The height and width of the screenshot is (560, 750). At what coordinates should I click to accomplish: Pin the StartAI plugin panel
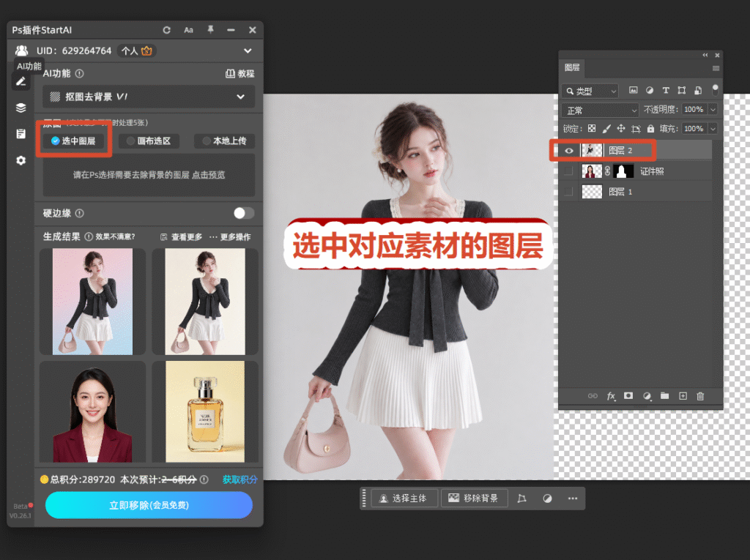tap(210, 30)
